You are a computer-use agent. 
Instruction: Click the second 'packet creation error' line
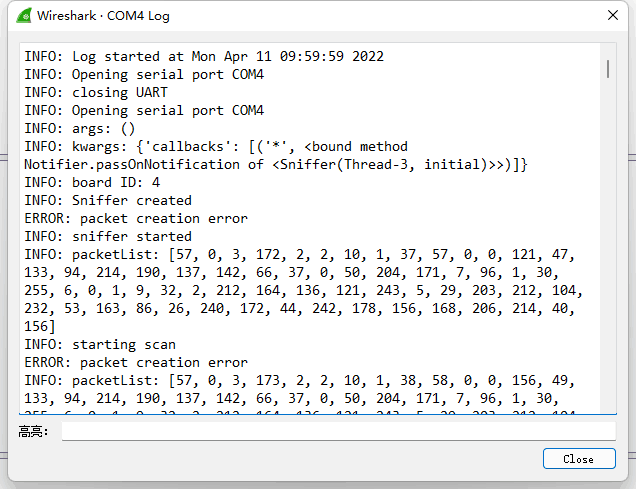tap(136, 362)
